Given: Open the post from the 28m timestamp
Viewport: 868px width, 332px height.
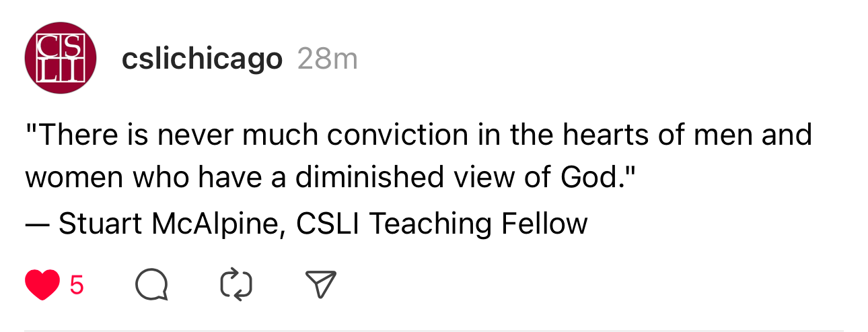Looking at the screenshot, I should coord(327,59).
